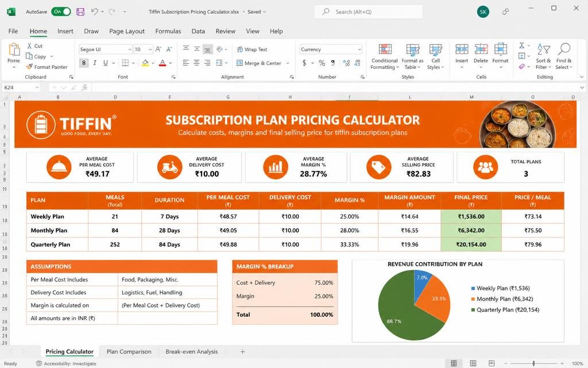Open Conditional Formatting icon
Screen dimensions: 588x368
[x=385, y=49]
